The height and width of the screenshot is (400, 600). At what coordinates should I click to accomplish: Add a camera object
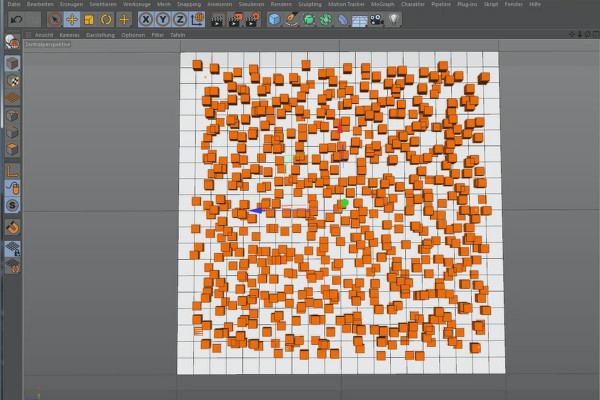pyautogui.click(x=377, y=20)
